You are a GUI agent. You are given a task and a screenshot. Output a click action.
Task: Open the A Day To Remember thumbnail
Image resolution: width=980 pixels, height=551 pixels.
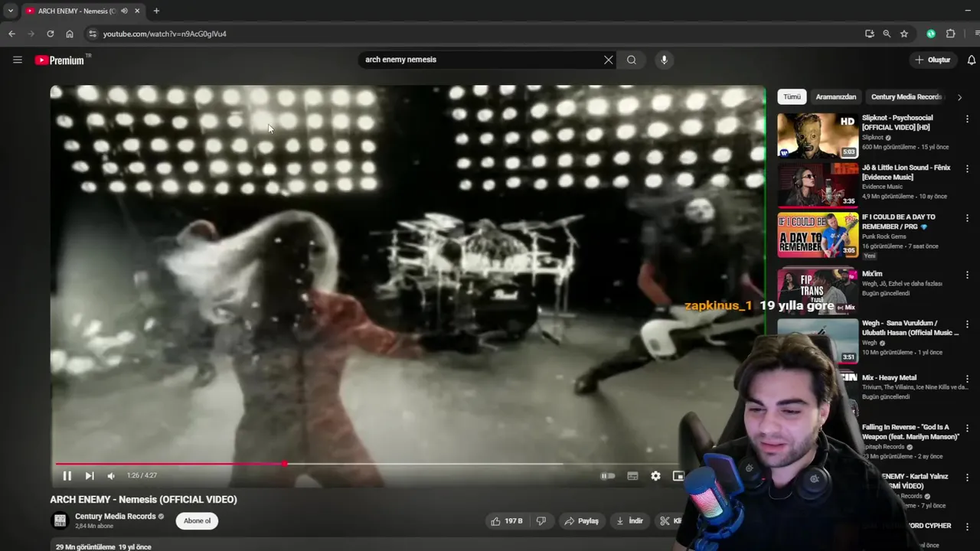coord(818,234)
